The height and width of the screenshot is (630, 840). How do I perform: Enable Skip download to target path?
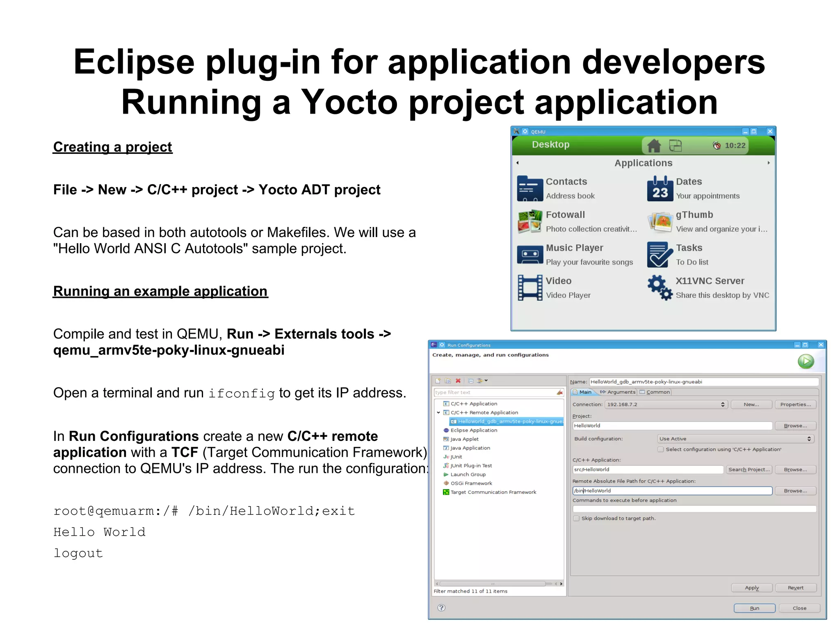pos(577,518)
